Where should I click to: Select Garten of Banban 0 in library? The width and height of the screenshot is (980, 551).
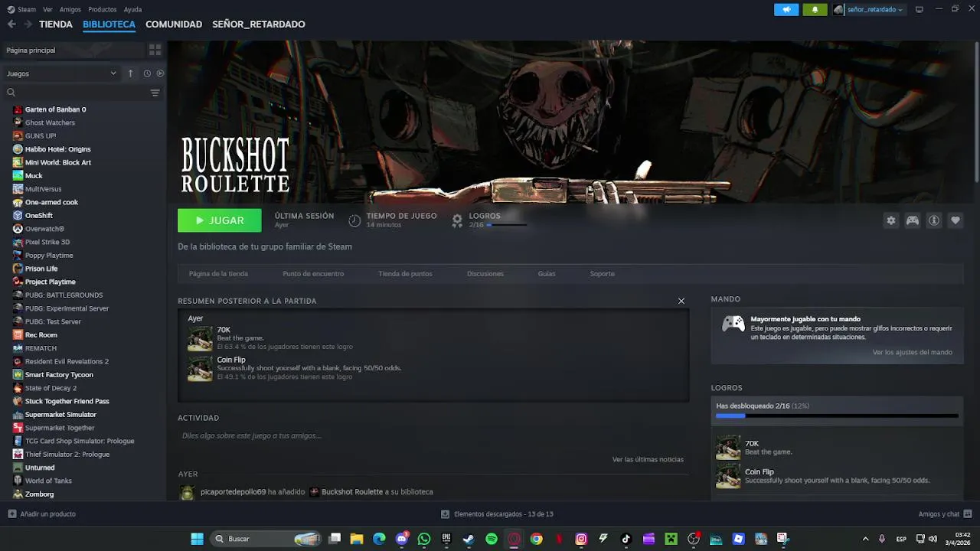click(x=55, y=109)
